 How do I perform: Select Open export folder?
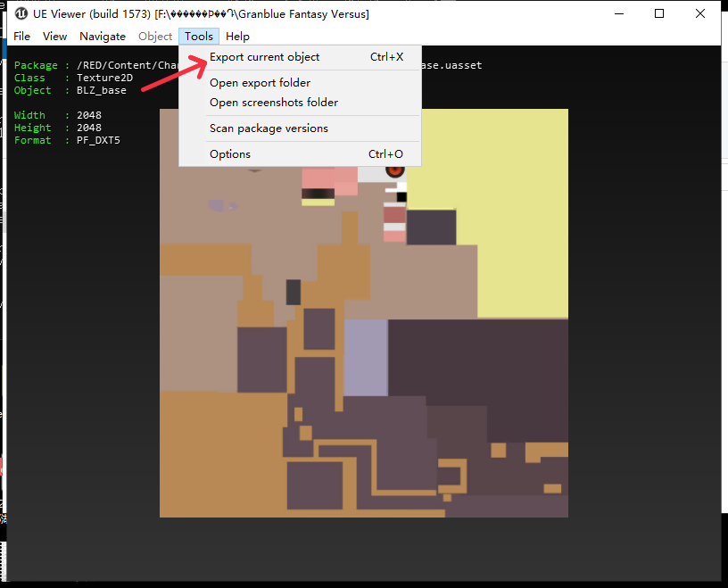pos(300,83)
